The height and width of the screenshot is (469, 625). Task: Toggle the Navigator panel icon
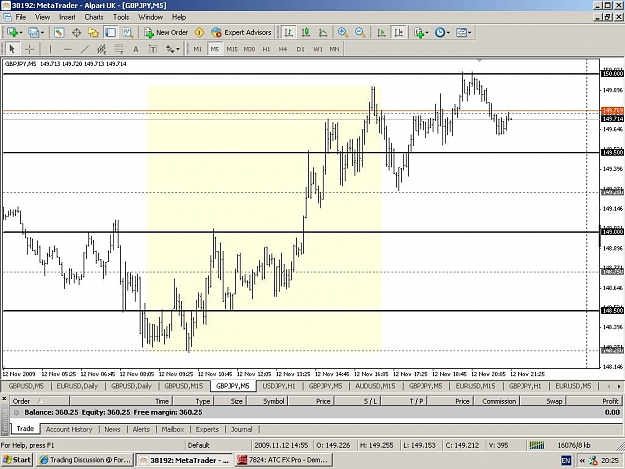[x=93, y=32]
